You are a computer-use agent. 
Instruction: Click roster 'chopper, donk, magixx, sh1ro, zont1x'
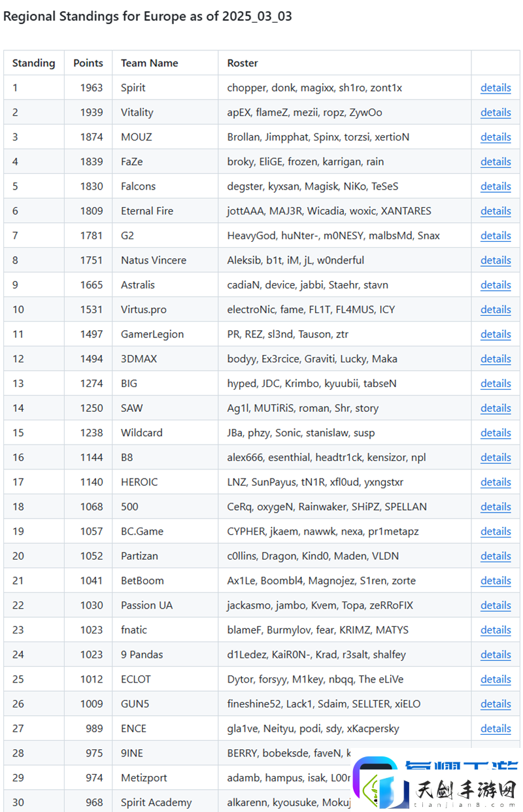(315, 88)
